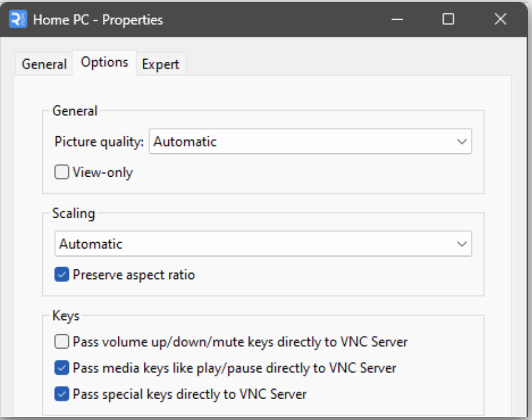
Task: Click the Pass media keys label text
Action: (234, 368)
